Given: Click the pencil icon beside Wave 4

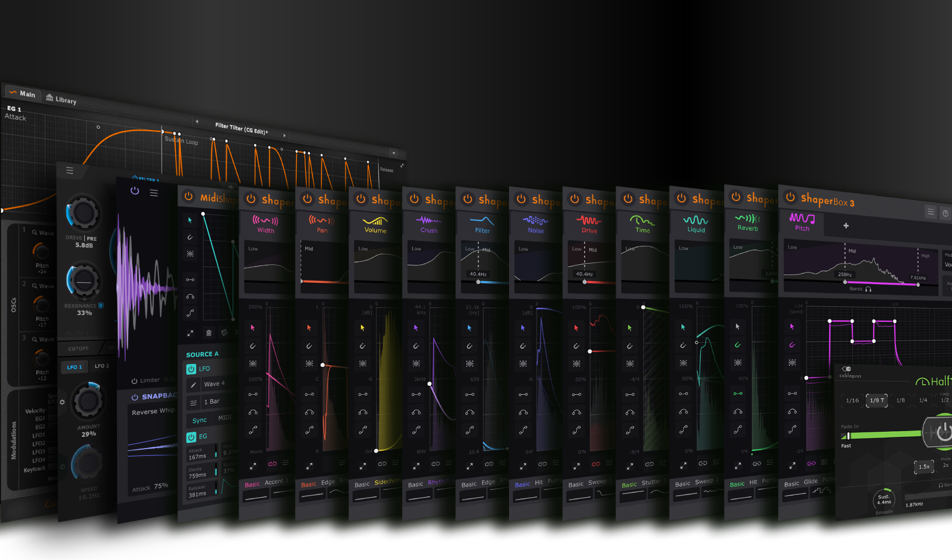Looking at the screenshot, I should coord(193,385).
